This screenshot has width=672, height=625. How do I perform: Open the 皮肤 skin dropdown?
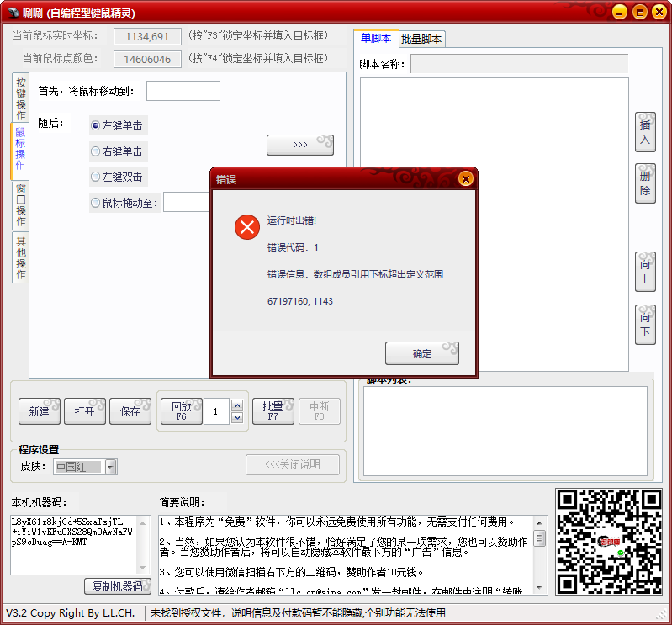(x=111, y=467)
